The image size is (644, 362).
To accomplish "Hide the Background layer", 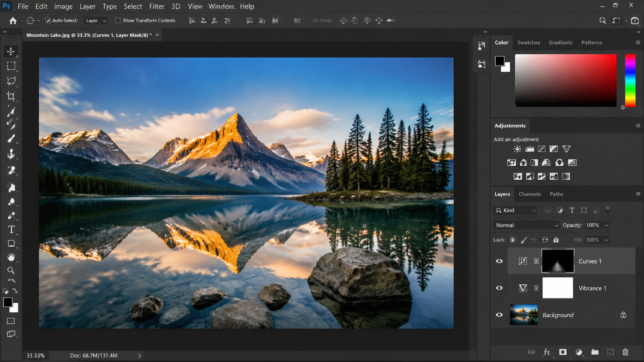I will tap(499, 315).
